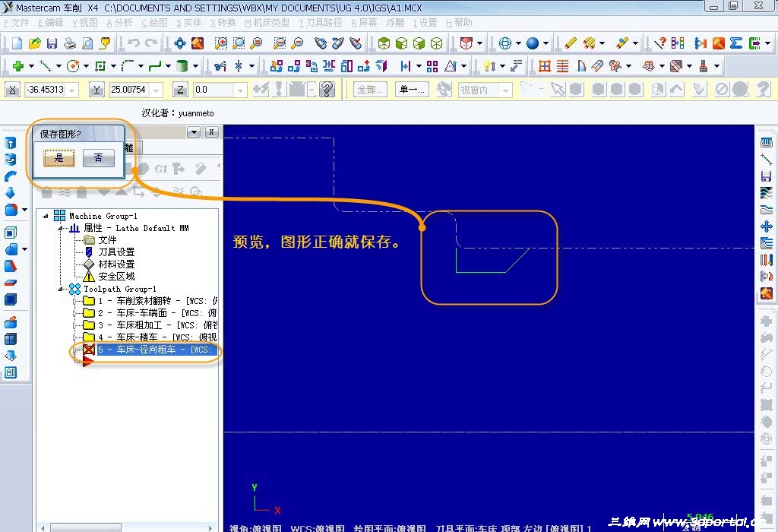Open the Z coordinate value dropdown
Viewport: 778px width, 532px height.
[x=240, y=90]
